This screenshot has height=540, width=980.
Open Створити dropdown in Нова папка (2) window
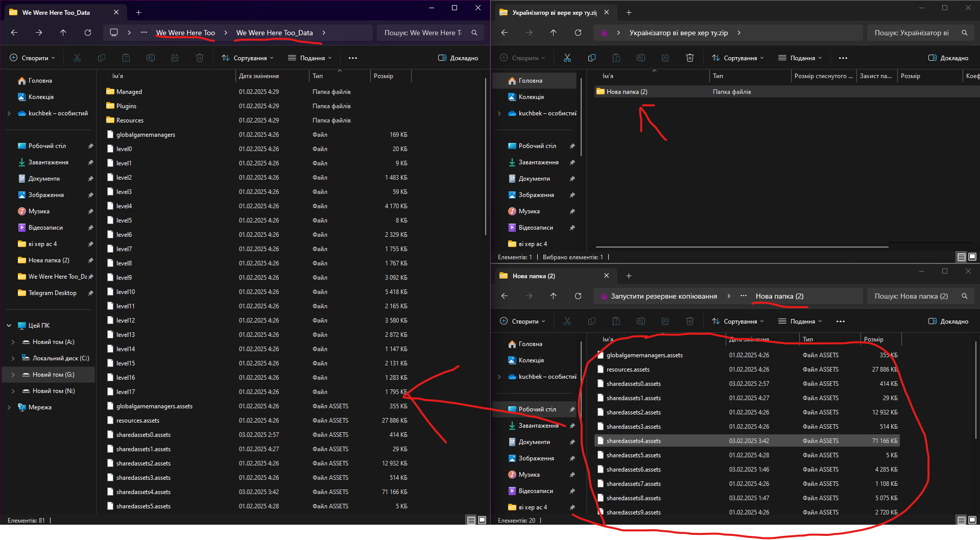[x=522, y=322]
